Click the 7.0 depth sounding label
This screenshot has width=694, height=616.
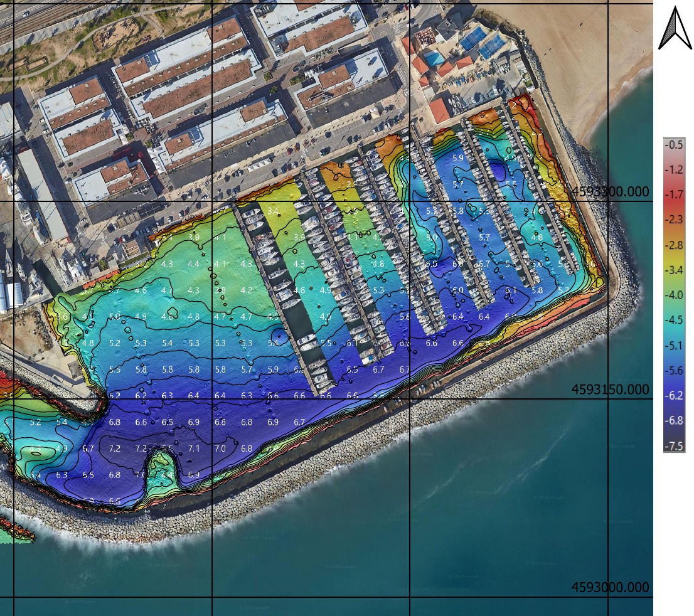point(220,449)
